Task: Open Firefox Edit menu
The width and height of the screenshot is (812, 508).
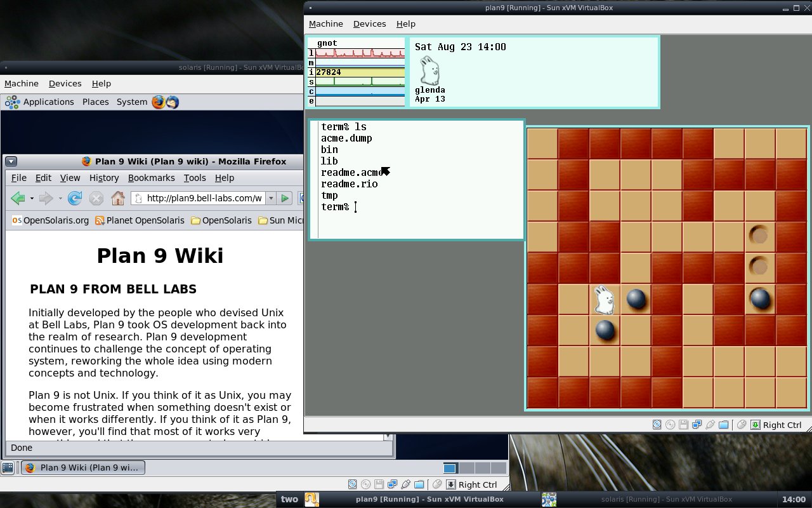Action: click(x=43, y=178)
